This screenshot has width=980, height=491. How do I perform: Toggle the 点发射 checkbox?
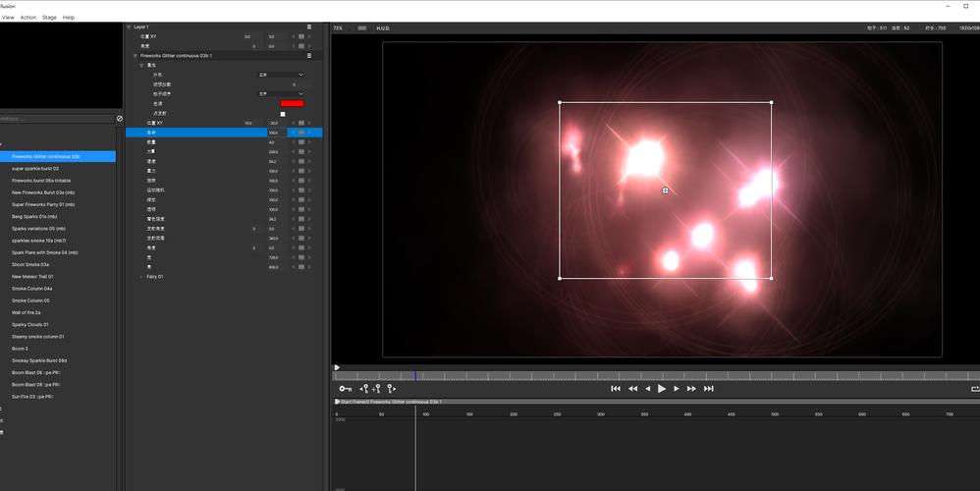coord(283,114)
